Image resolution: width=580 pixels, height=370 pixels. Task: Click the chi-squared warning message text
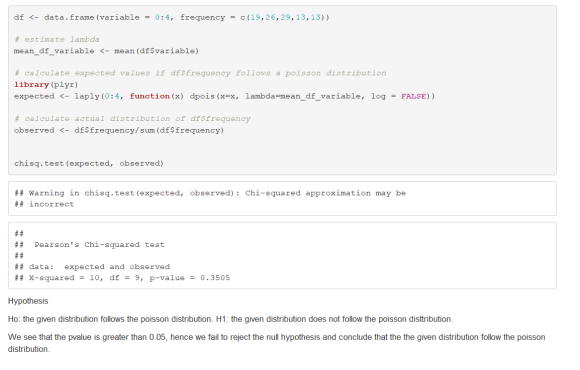click(210, 198)
